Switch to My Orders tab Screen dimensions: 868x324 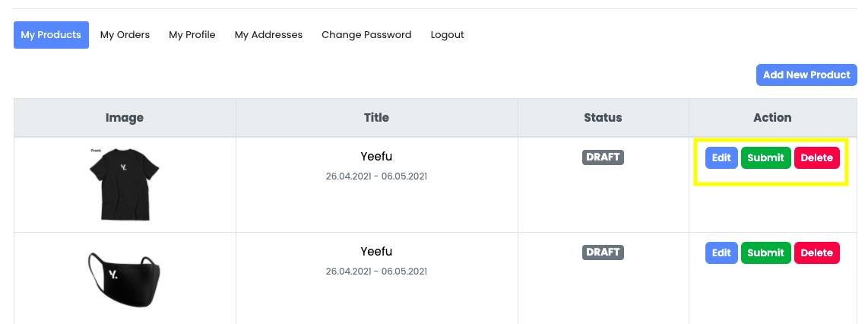coord(125,35)
